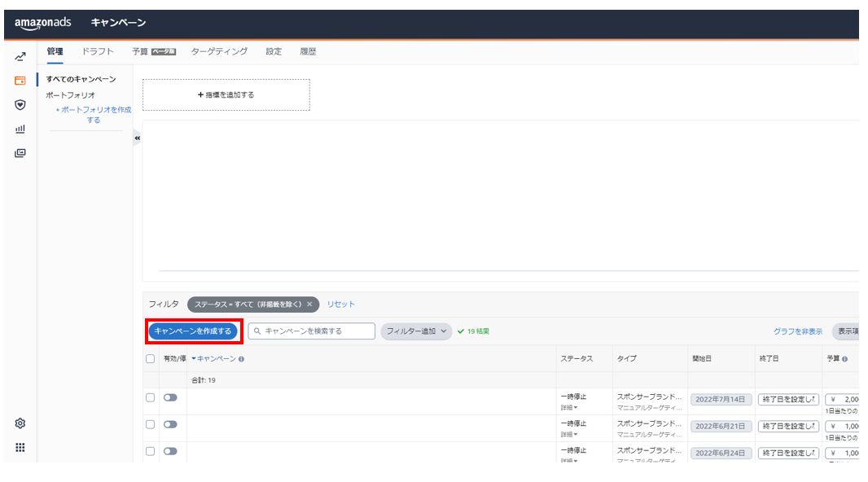The width and height of the screenshot is (868, 482).
Task: Set end date for 6月24日 campaign row
Action: coord(788,453)
